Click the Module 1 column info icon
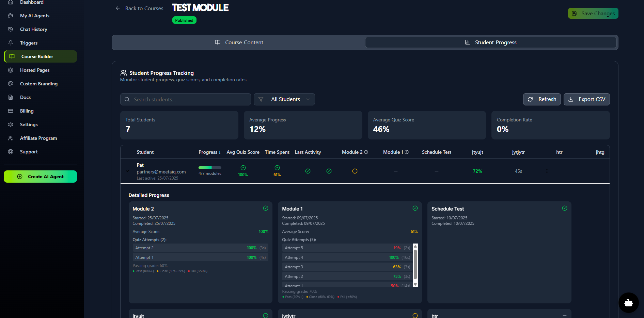This screenshot has width=644, height=318. pos(407,152)
